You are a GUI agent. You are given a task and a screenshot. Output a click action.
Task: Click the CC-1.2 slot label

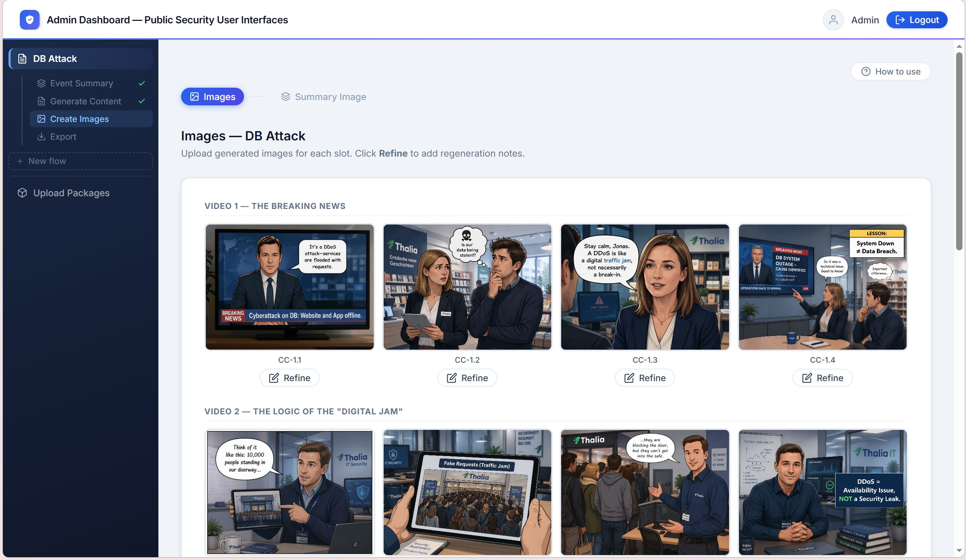point(467,360)
